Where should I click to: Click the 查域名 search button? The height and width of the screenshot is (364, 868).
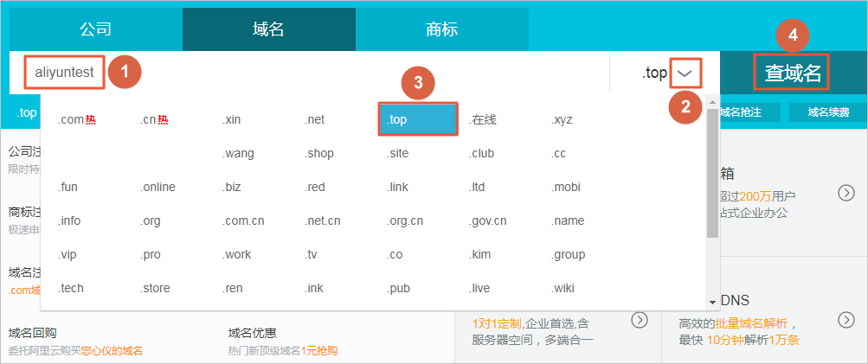point(792,73)
